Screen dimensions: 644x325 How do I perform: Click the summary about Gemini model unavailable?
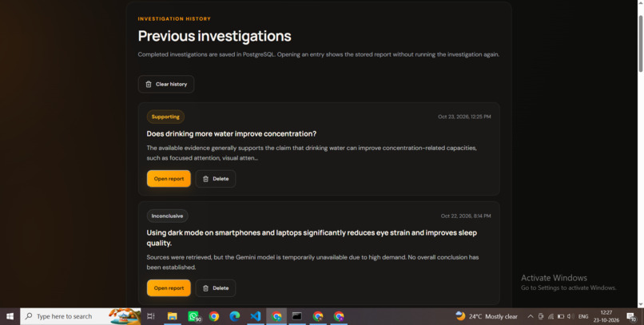[x=312, y=262]
